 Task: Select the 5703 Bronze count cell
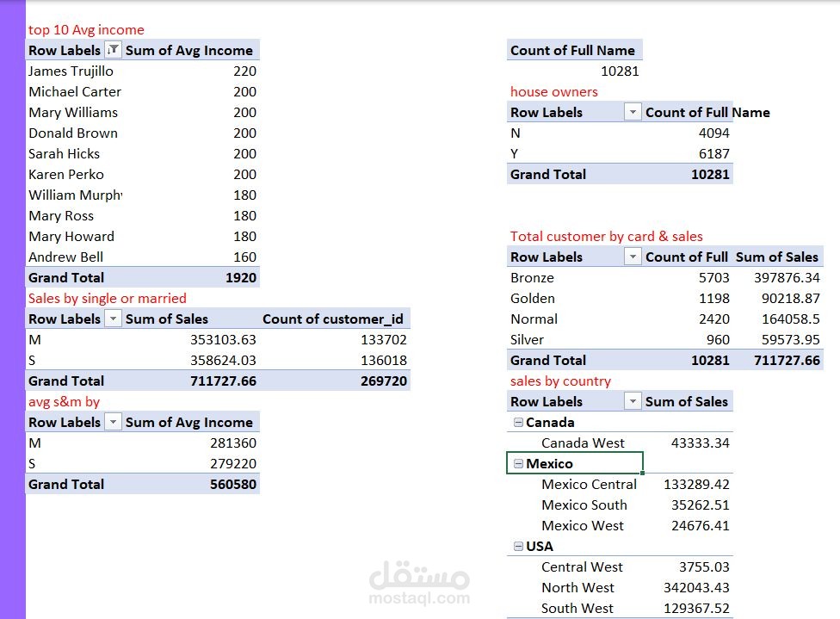(714, 277)
